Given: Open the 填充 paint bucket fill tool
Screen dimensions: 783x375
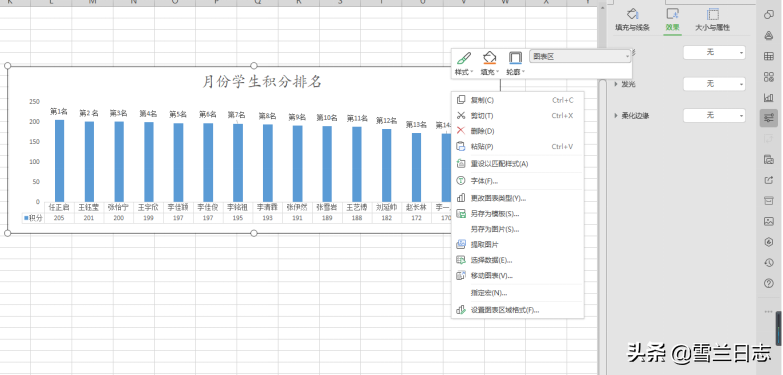Looking at the screenshot, I should point(490,63).
